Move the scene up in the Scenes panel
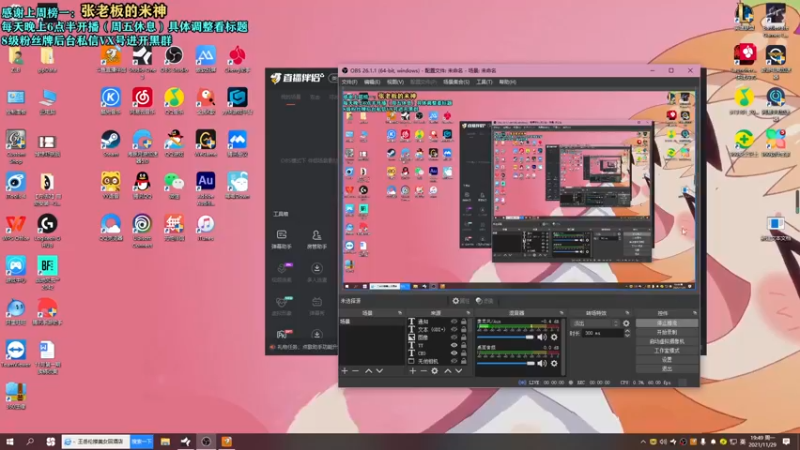 (x=368, y=371)
